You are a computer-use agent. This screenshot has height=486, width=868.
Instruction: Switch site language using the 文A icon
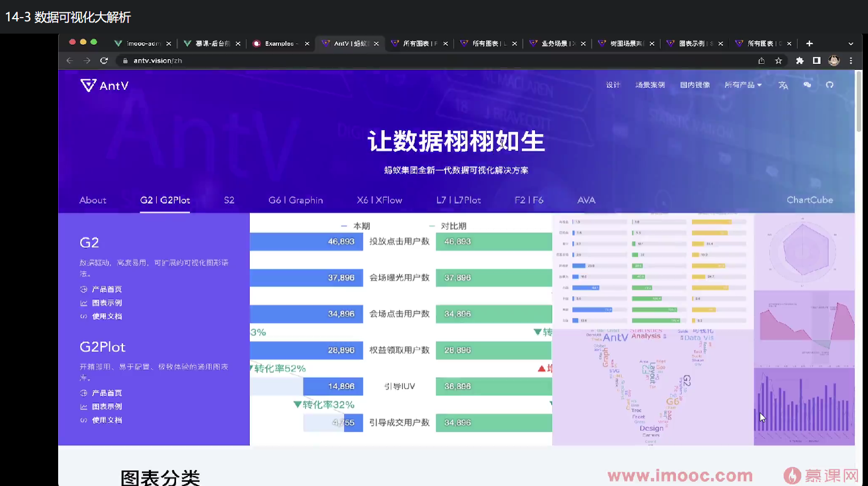tap(783, 85)
